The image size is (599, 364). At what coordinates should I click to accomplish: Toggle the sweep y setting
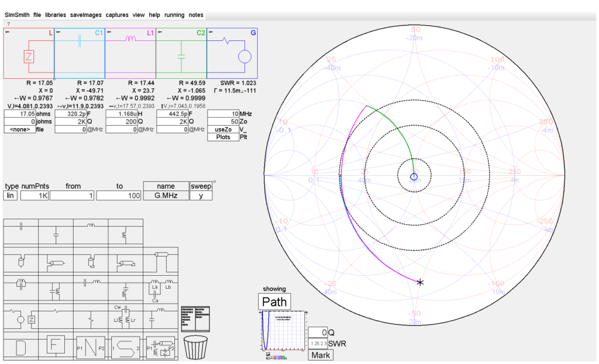201,195
